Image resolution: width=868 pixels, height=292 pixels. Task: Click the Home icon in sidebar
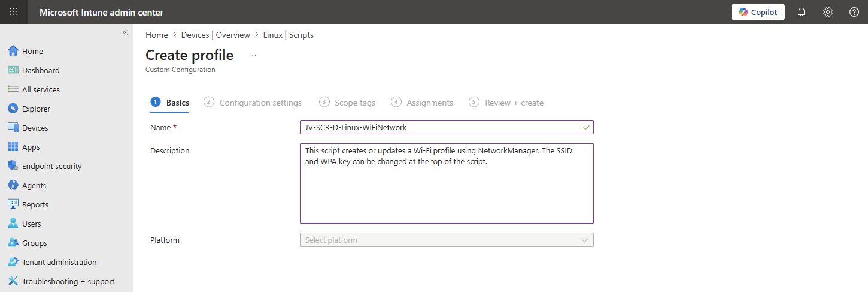[x=13, y=51]
